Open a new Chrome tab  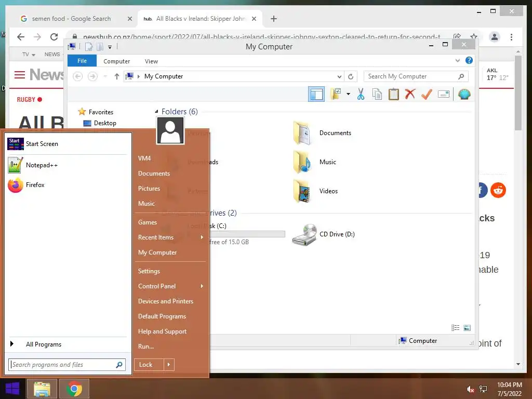pyautogui.click(x=274, y=19)
